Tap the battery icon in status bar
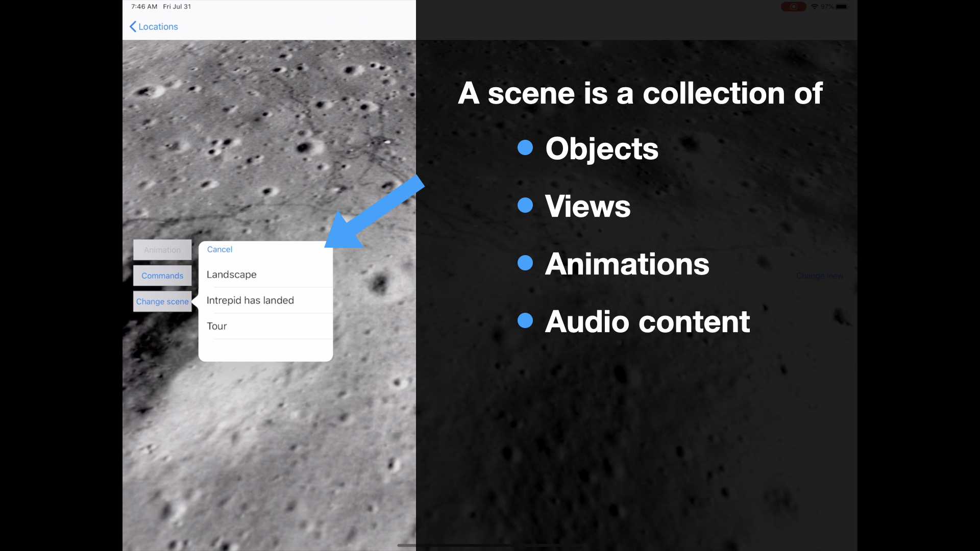 842,7
